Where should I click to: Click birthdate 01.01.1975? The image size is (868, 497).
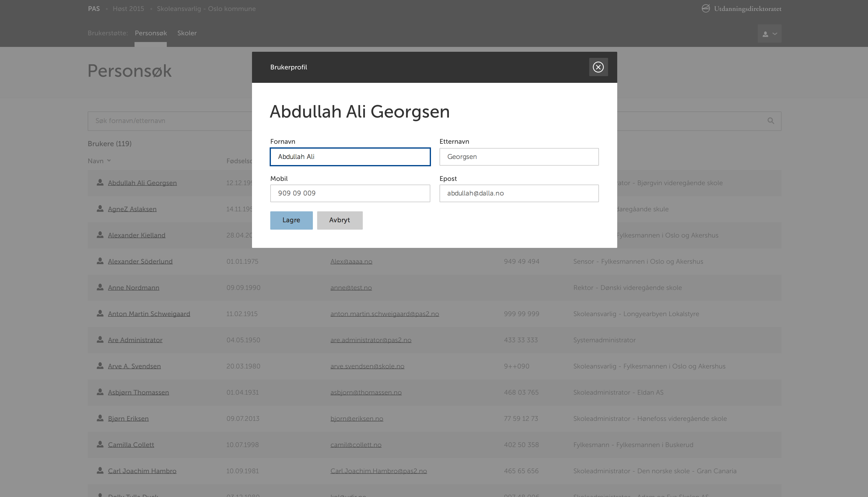click(x=243, y=262)
